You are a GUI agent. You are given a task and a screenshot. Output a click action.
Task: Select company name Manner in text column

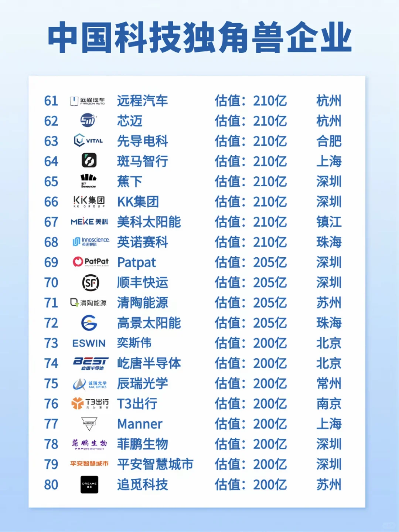(x=140, y=424)
